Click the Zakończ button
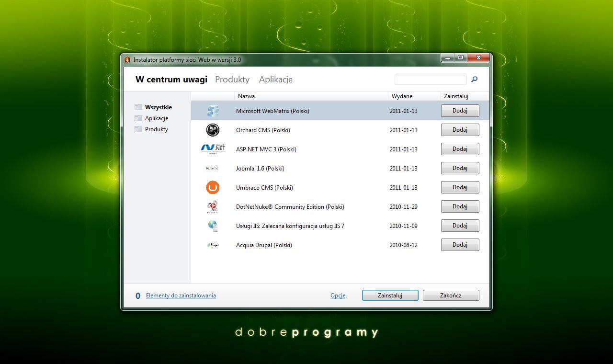Image resolution: width=613 pixels, height=364 pixels. (x=451, y=295)
